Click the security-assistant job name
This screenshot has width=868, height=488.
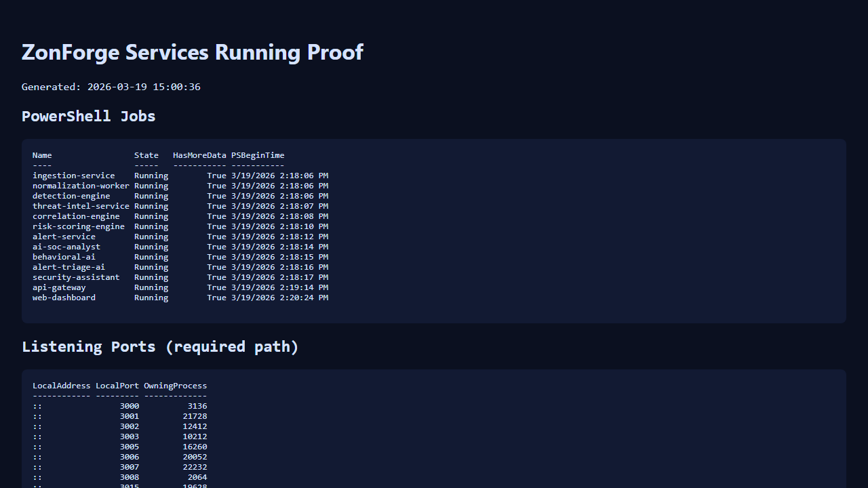(x=76, y=277)
